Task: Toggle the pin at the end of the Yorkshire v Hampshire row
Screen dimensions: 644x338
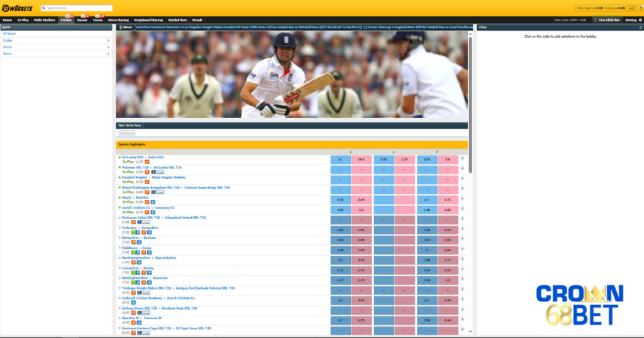Action: click(462, 229)
